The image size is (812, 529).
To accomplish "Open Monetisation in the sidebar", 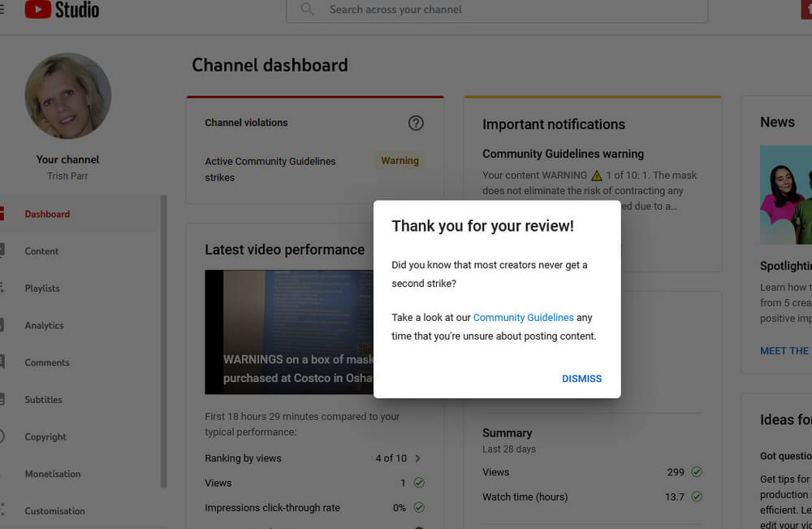I will [52, 474].
